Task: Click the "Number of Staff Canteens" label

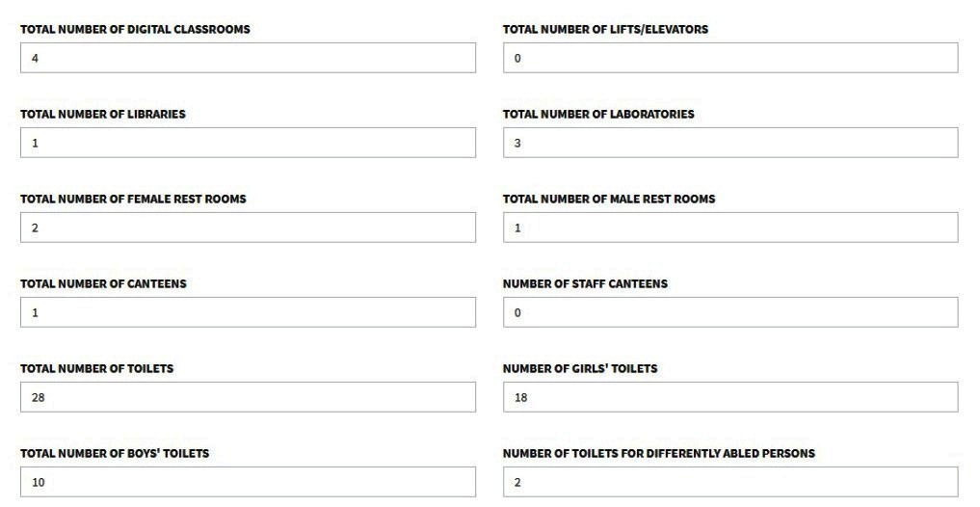Action: click(585, 284)
